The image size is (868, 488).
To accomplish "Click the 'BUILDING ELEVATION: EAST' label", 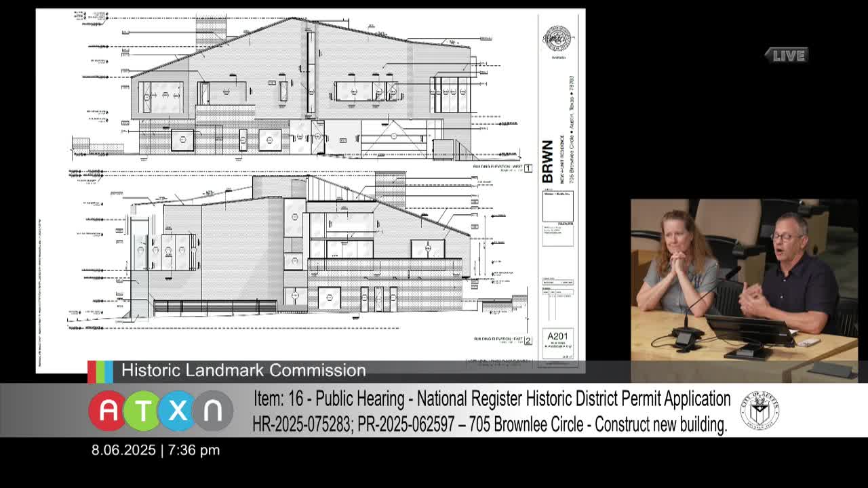I will (498, 340).
